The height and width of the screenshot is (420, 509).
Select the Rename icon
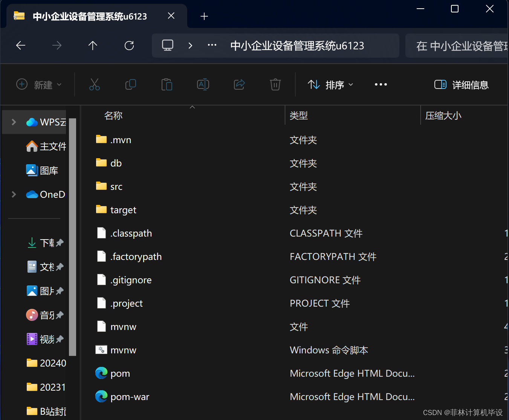pos(203,84)
